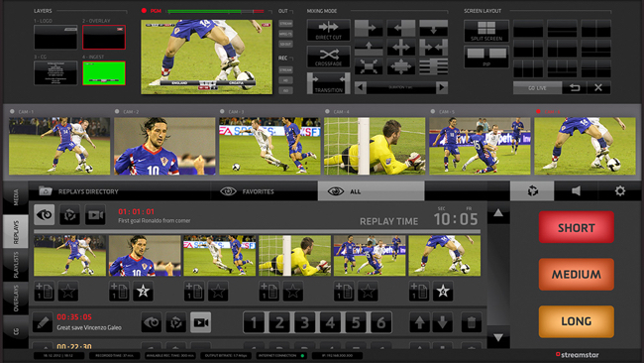Choose the horizontal blinds transition

433,66
